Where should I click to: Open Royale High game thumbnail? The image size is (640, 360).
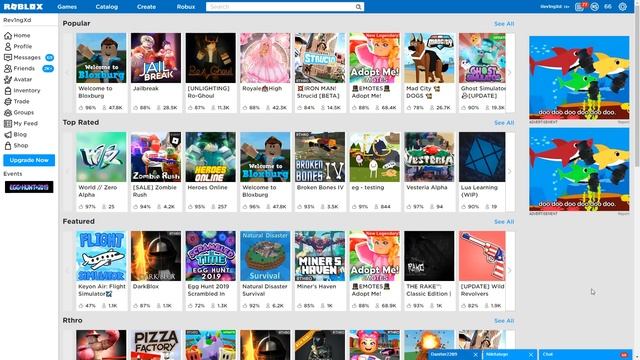pyautogui.click(x=265, y=58)
